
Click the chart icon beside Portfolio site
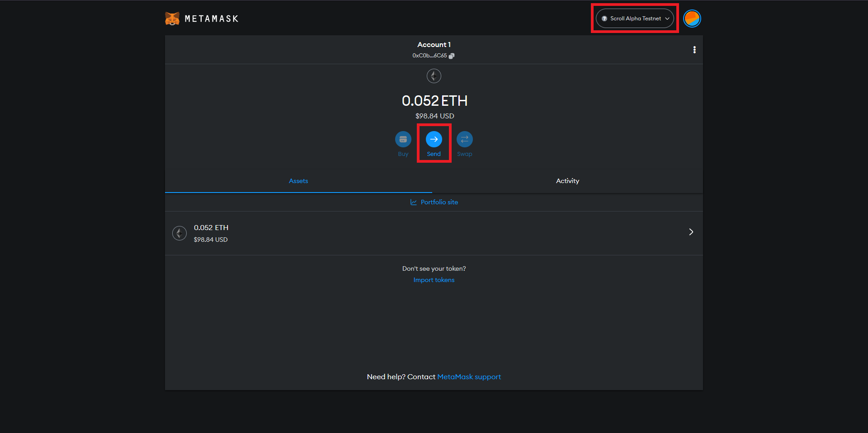click(x=413, y=202)
